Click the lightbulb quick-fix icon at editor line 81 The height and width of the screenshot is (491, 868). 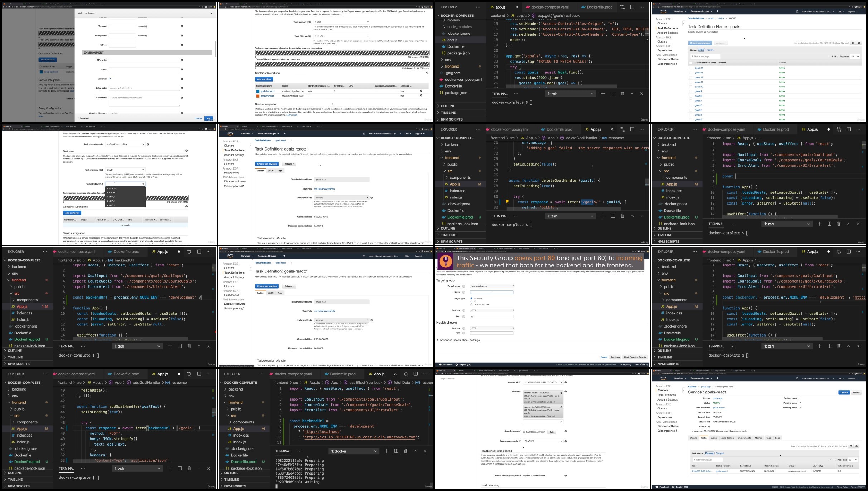(x=507, y=202)
